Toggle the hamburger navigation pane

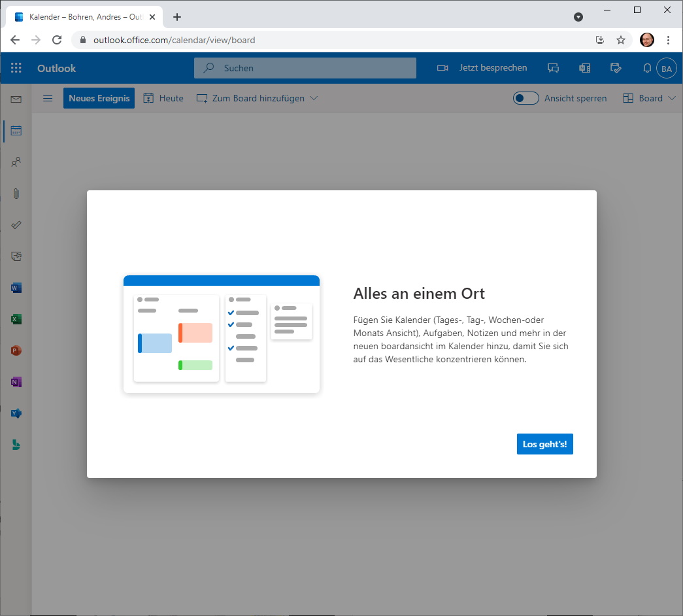[x=48, y=99]
